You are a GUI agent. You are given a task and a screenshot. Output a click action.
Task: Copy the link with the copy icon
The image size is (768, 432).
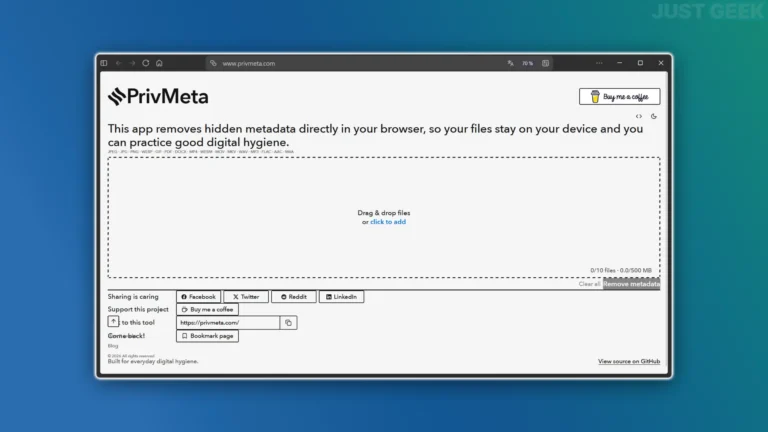point(288,323)
